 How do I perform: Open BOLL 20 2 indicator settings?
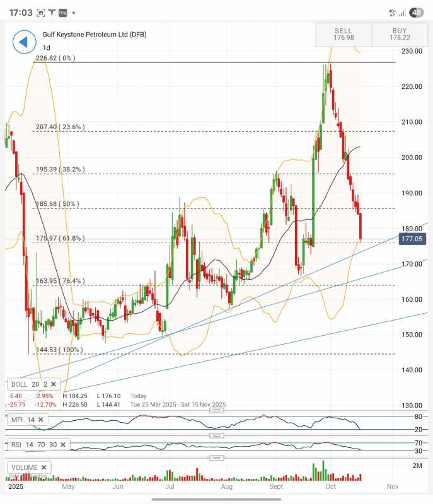[x=27, y=384]
